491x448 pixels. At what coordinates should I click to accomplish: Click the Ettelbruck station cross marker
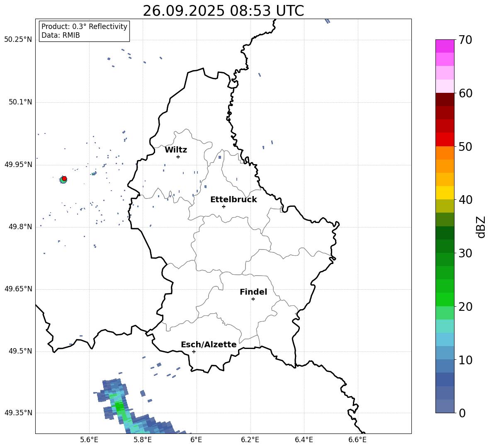pos(224,206)
